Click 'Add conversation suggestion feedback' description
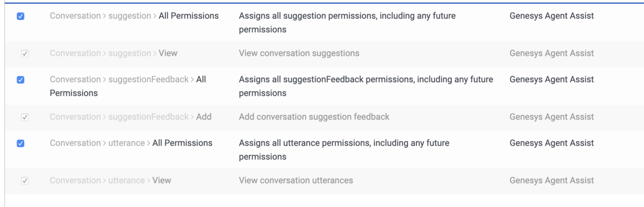The height and width of the screenshot is (207, 644). [314, 117]
